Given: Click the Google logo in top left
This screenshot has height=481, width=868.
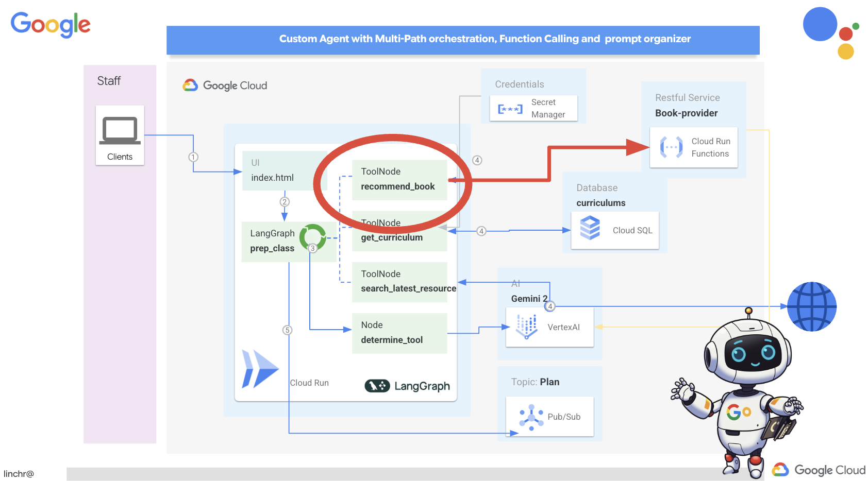Looking at the screenshot, I should [x=51, y=24].
